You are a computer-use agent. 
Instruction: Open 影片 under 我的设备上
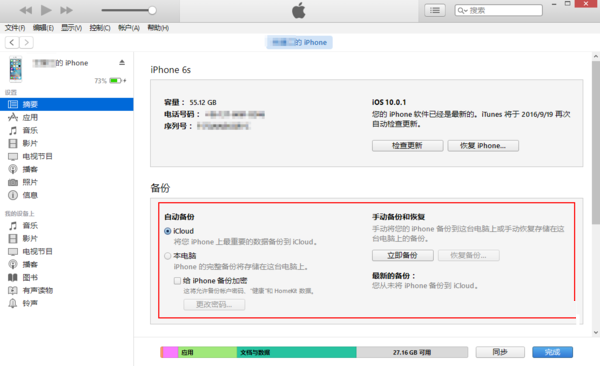coord(67,239)
